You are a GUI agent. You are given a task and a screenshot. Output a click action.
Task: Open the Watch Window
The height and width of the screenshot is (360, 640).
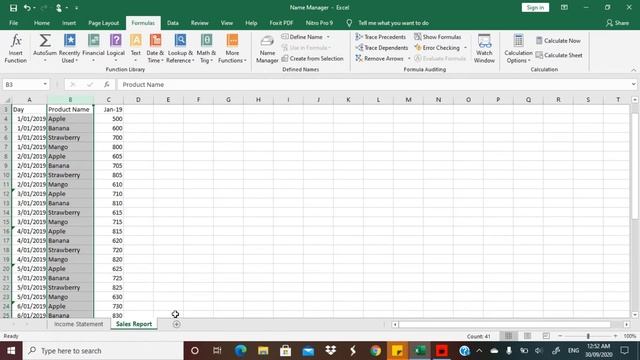[x=484, y=48]
